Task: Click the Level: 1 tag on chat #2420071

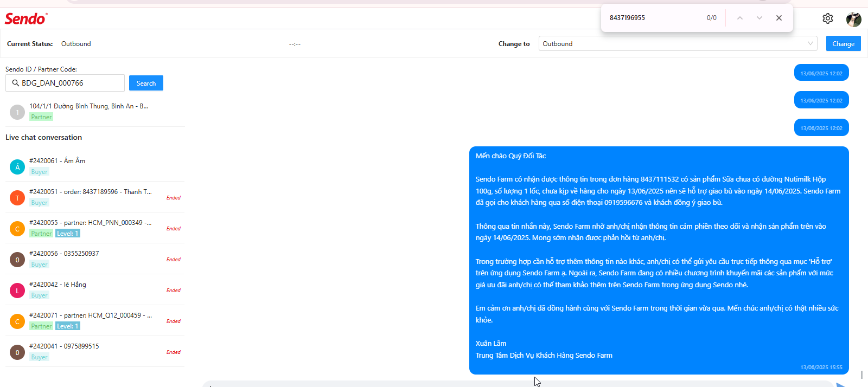Action: [x=68, y=326]
